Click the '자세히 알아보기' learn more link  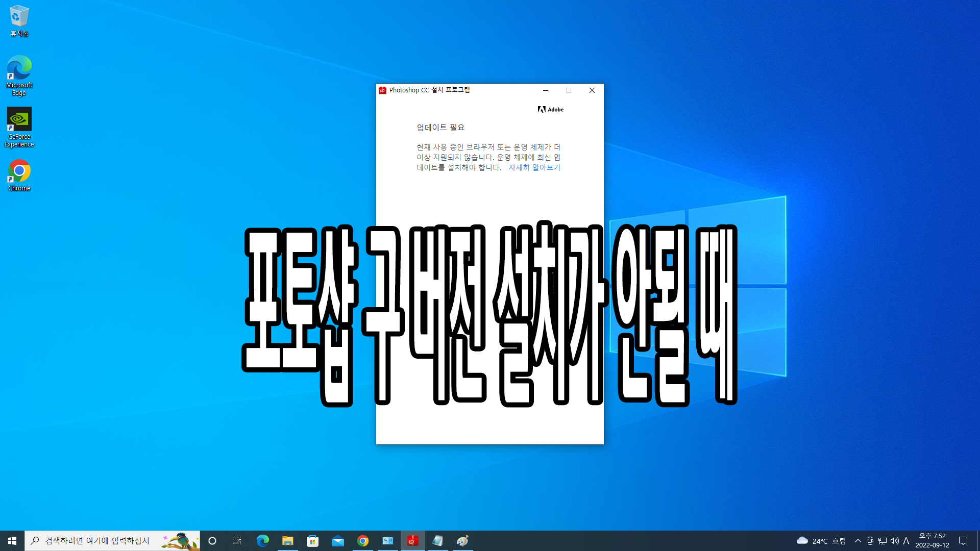point(534,167)
